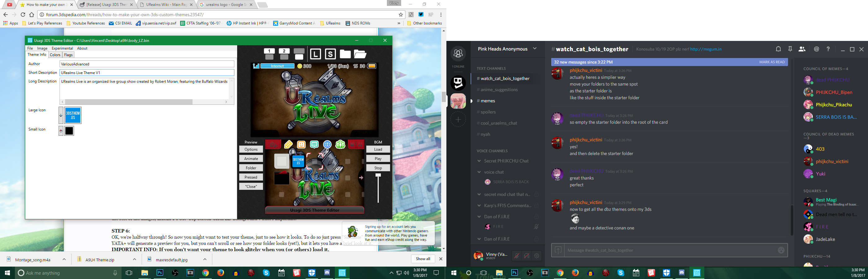
Task: Select the S icon in Usagi preview toolbar
Action: (330, 54)
